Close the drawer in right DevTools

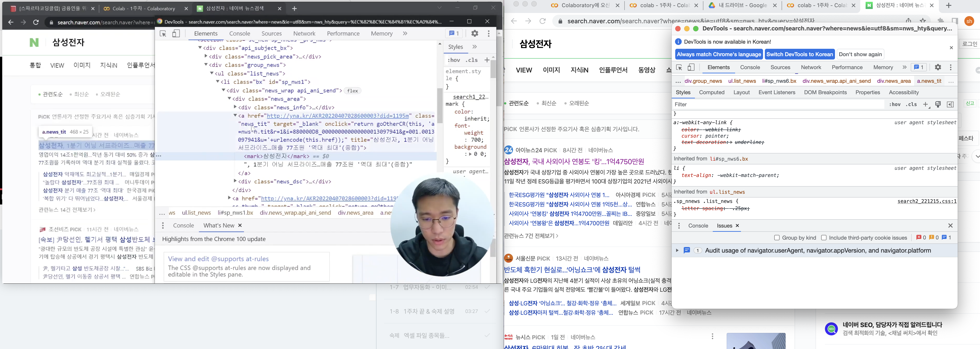(x=950, y=226)
